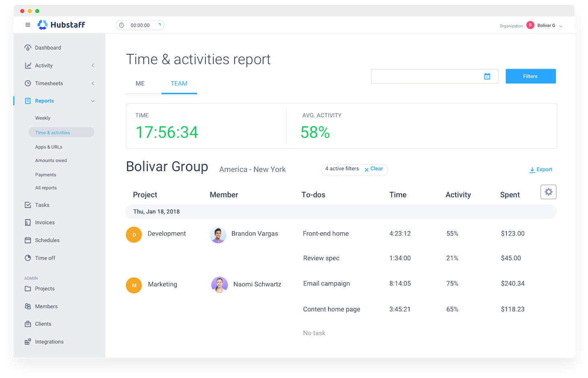Image resolution: width=588 pixels, height=378 pixels.
Task: Select the Schedules calendar icon
Action: tap(27, 240)
